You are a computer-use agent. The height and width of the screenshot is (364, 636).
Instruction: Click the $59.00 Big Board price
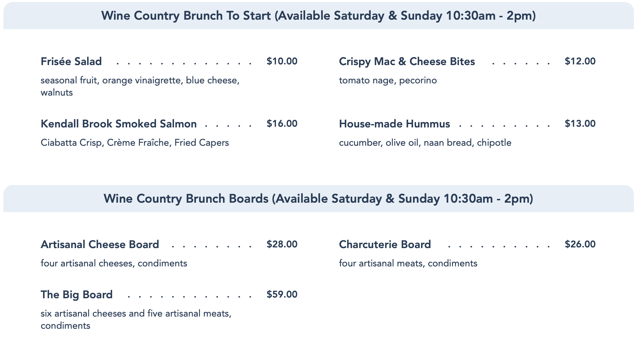[x=282, y=295]
